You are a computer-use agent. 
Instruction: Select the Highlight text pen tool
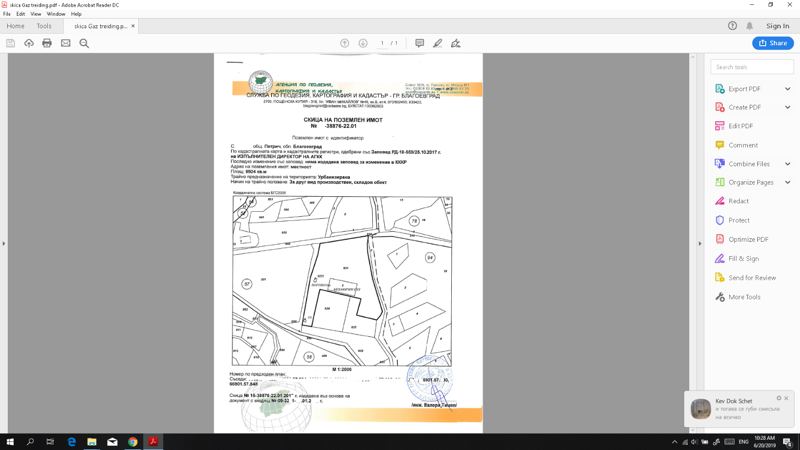pyautogui.click(x=437, y=43)
